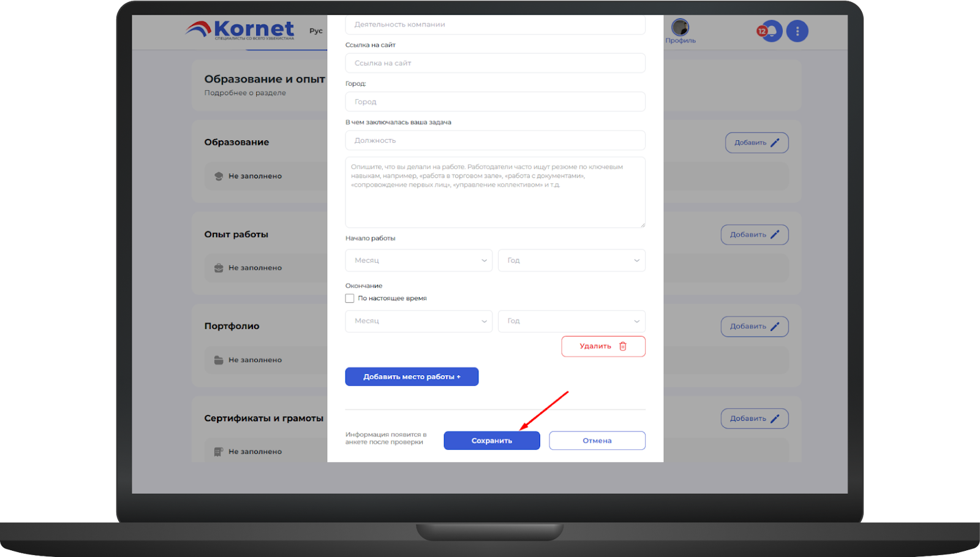Image resolution: width=980 pixels, height=557 pixels.
Task: Expand the start Месяц dropdown
Action: [x=419, y=260]
